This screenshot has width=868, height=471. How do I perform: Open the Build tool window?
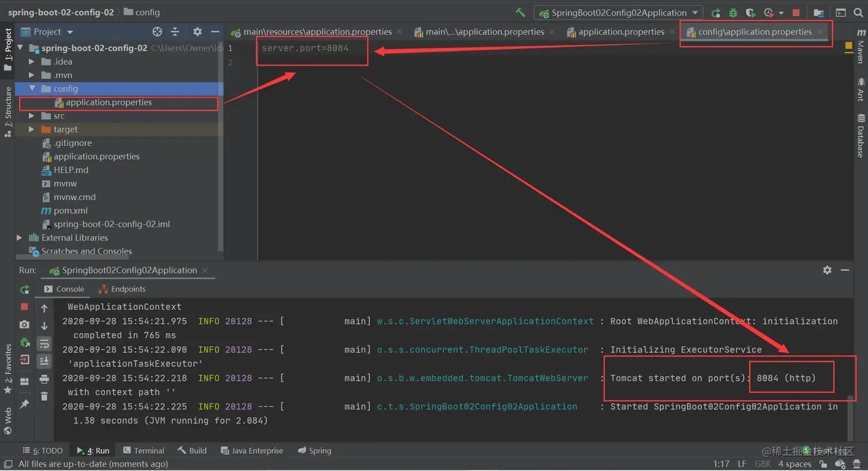pos(192,450)
